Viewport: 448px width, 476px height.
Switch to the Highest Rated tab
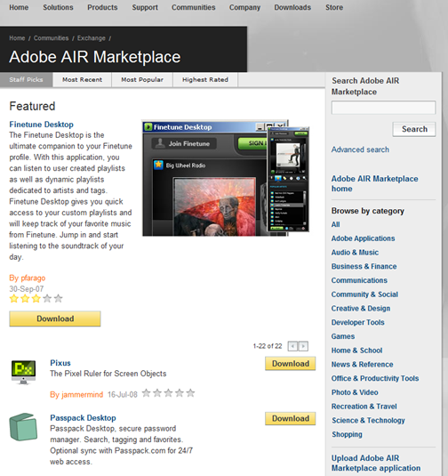tap(205, 79)
